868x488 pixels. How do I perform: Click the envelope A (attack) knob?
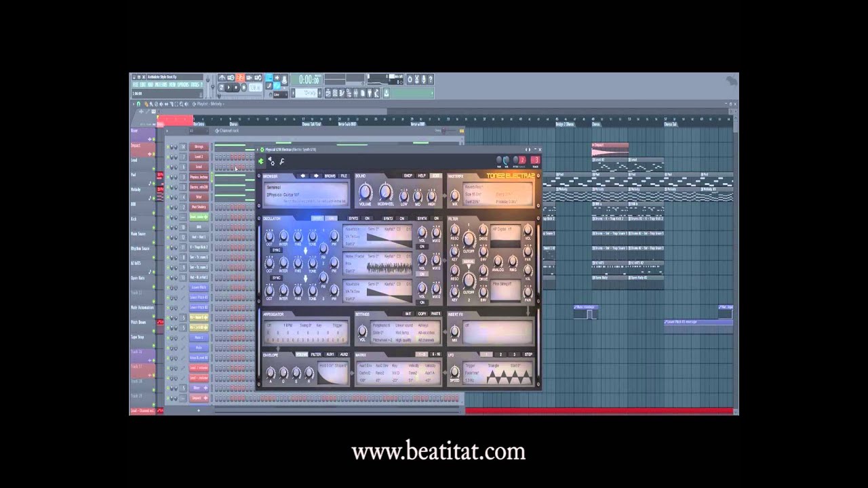[271, 372]
